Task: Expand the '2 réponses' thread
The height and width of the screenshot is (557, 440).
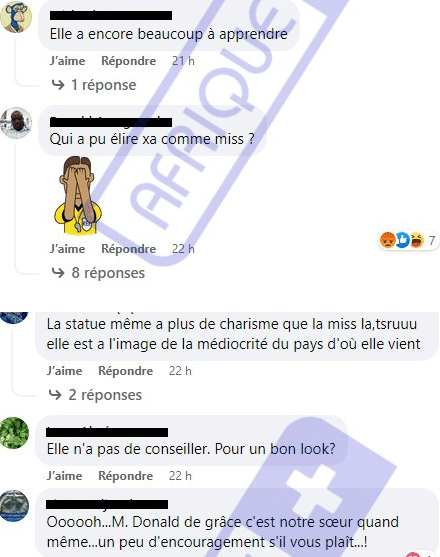Action: (95, 395)
